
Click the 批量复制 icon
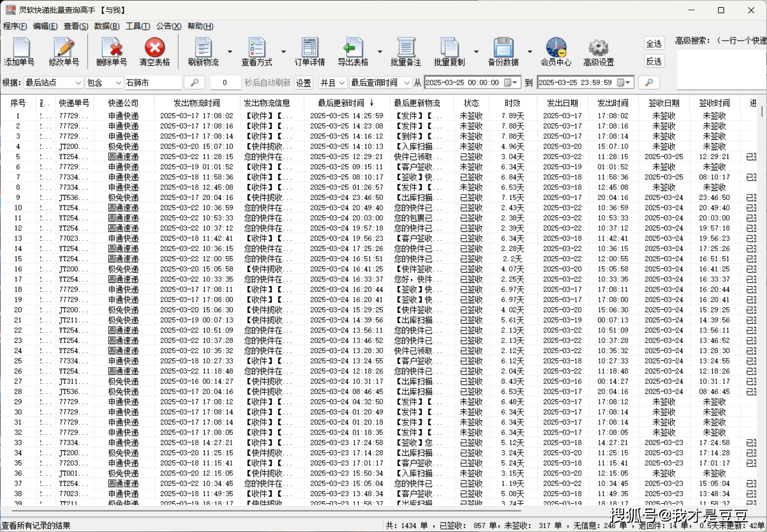(x=449, y=52)
